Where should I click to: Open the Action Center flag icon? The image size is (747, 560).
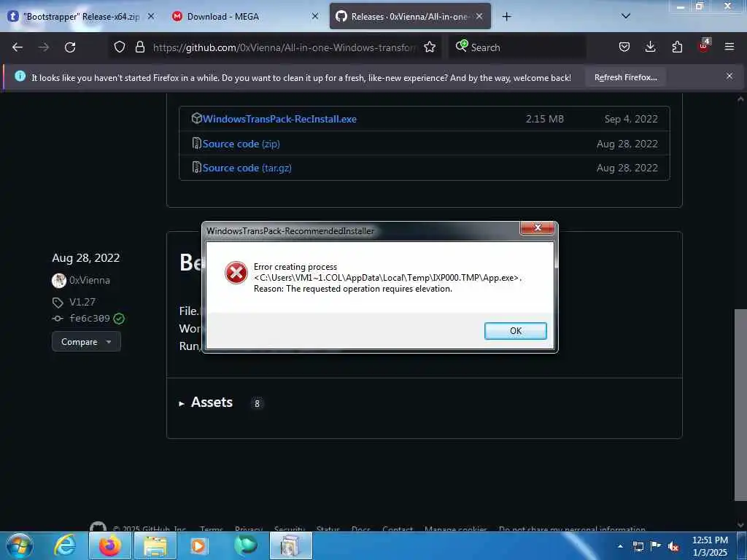click(656, 546)
